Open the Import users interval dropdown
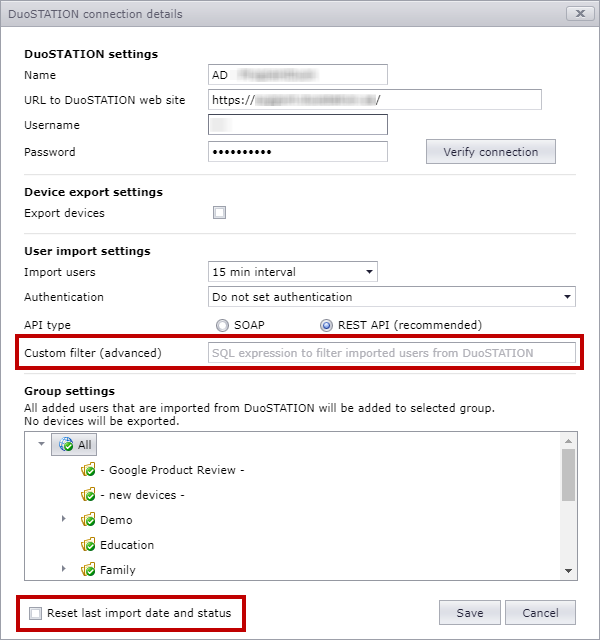This screenshot has width=600, height=640. pos(293,272)
